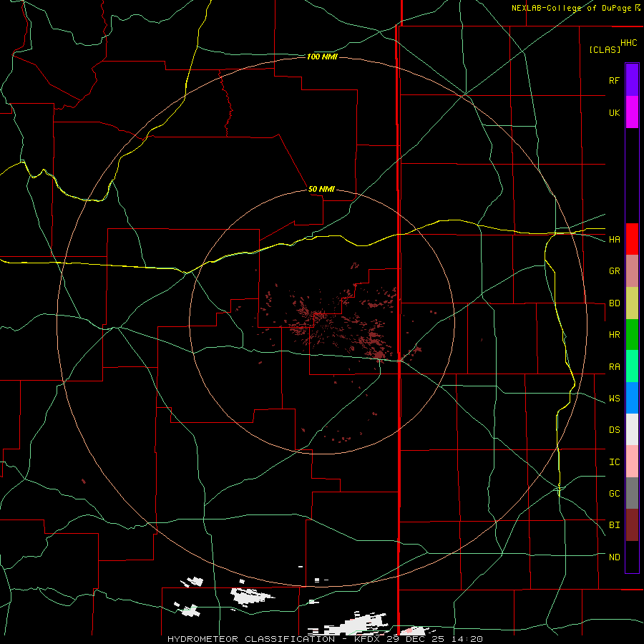Click the GR salmon legend swatch

point(632,271)
